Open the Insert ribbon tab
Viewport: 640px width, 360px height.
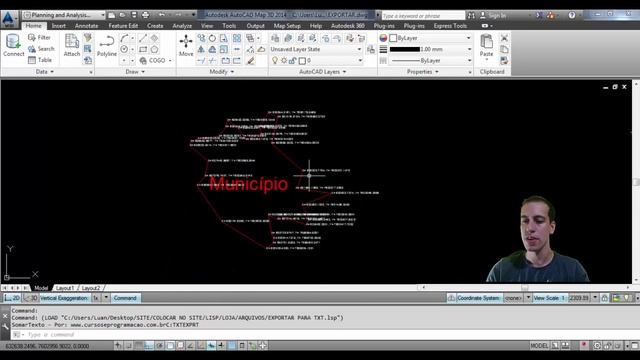[x=58, y=26]
